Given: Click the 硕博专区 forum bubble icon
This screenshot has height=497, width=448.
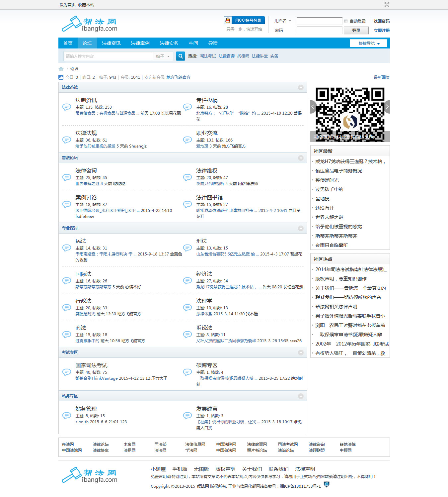Looking at the screenshot, I should [187, 372].
